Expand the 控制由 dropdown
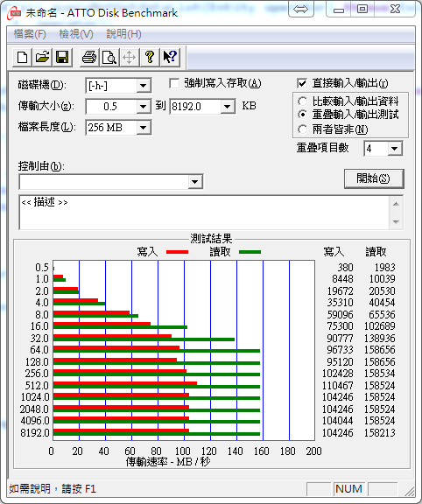 [x=194, y=182]
